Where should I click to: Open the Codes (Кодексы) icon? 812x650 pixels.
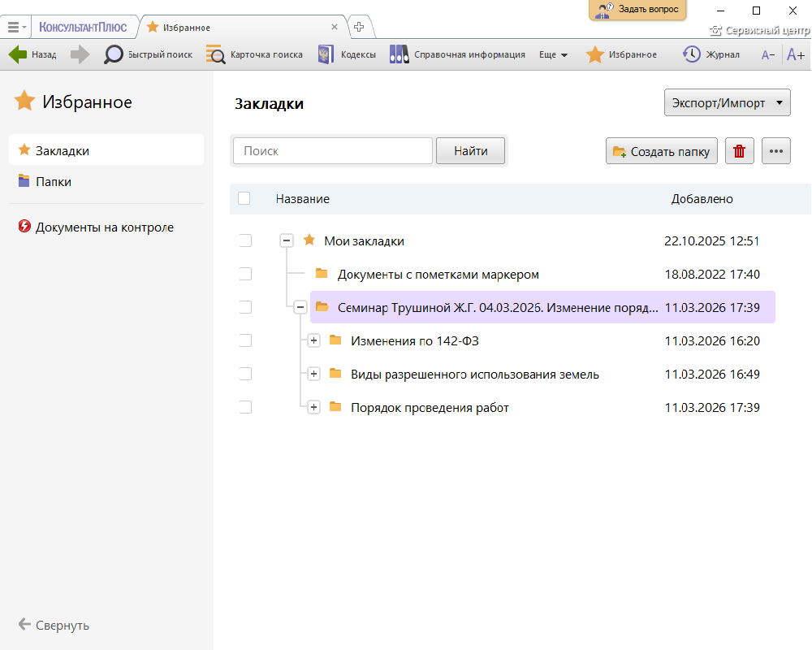326,54
